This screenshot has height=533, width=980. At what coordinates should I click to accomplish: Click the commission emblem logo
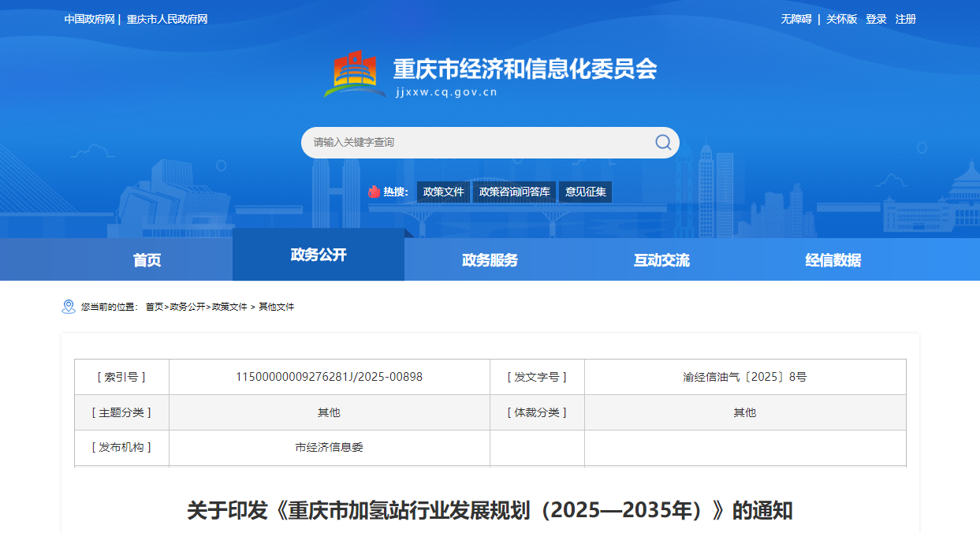coord(354,76)
